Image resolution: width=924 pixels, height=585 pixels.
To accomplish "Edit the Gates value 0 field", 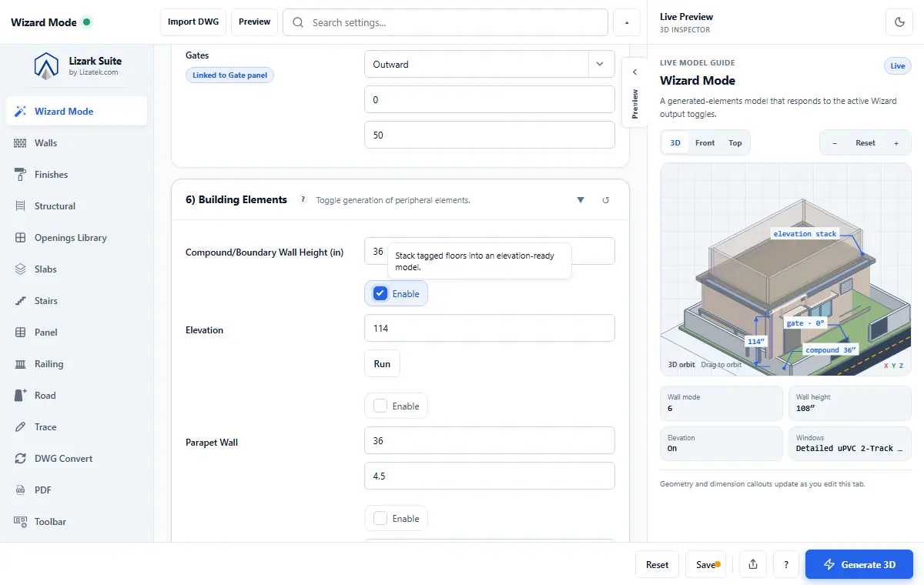I will point(490,99).
